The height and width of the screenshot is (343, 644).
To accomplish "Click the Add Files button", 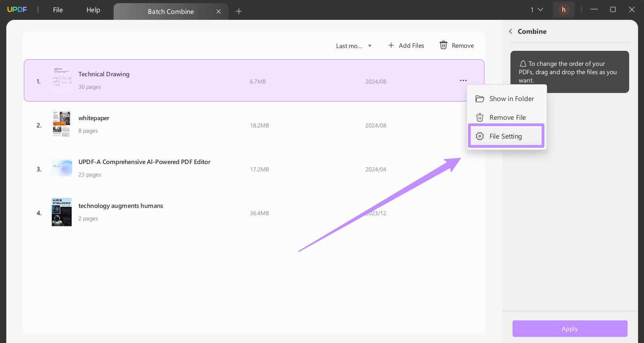I will (406, 46).
